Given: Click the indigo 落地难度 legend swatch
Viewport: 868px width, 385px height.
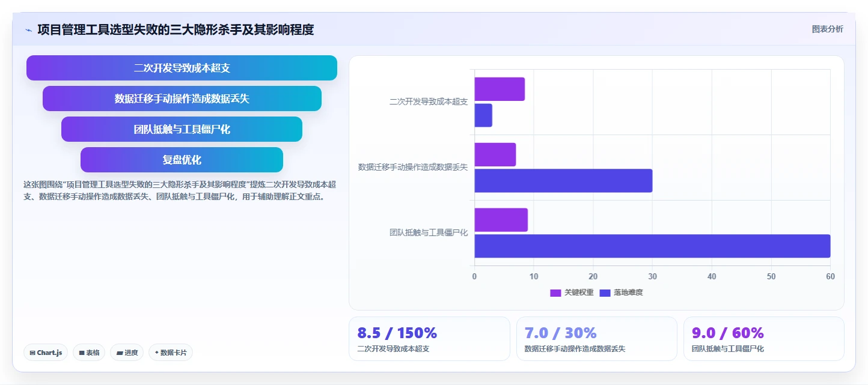Looking at the screenshot, I should coord(605,293).
